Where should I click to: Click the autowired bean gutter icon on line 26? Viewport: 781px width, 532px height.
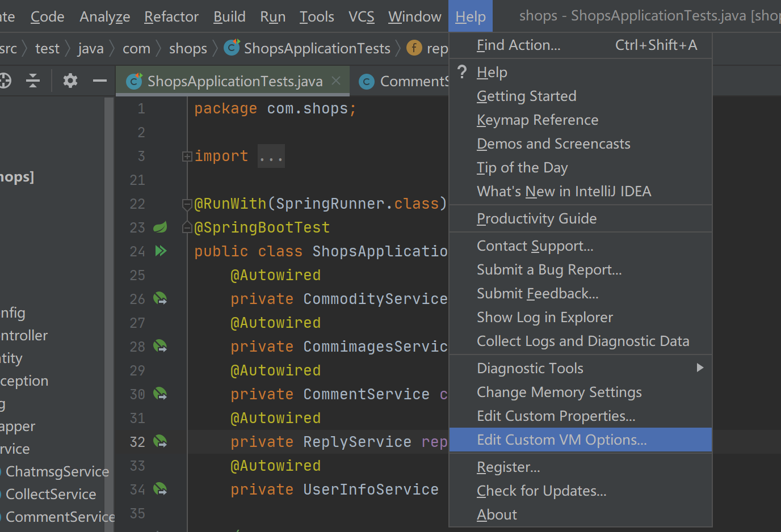161,298
